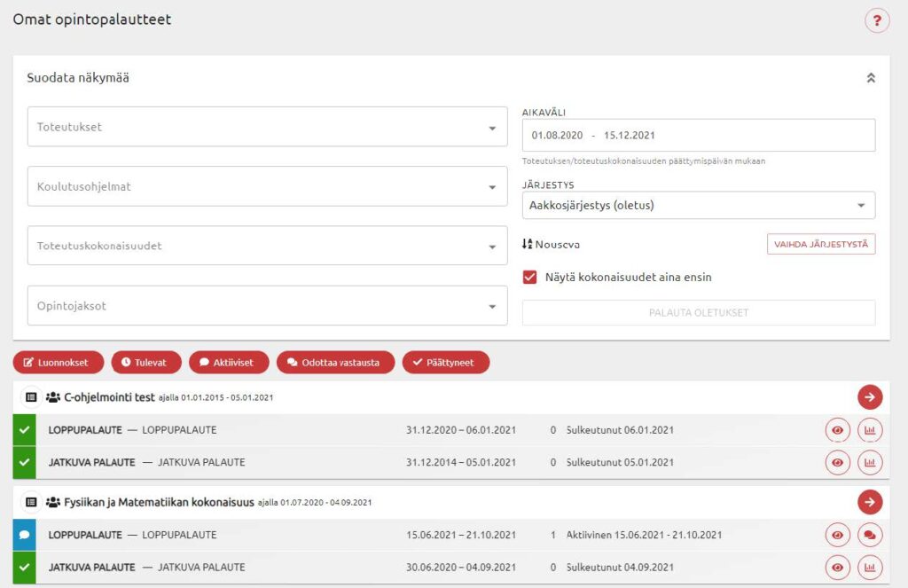View C-ohjelmointi Loppupalaute with eye icon
Viewport: 908px width, 588px height.
[837, 430]
